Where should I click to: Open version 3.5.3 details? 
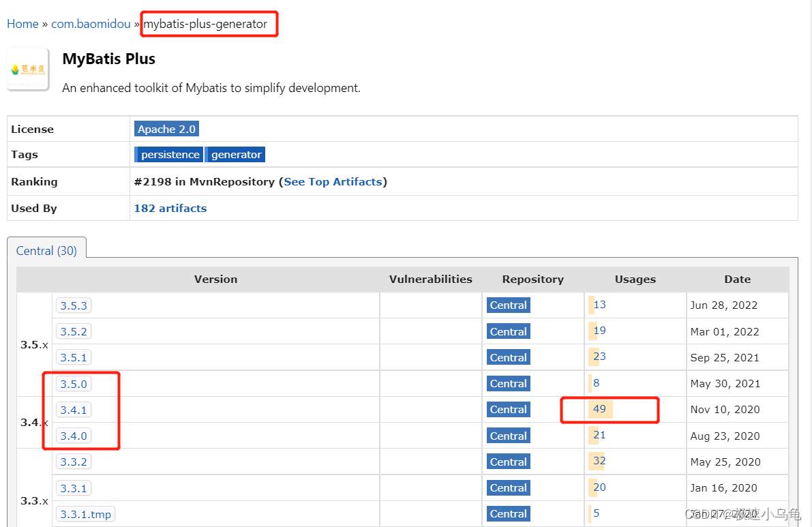73,305
